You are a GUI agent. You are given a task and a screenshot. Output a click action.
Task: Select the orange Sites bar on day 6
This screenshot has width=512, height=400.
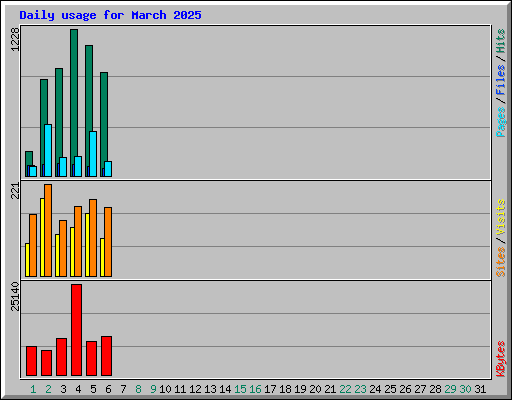point(108,242)
